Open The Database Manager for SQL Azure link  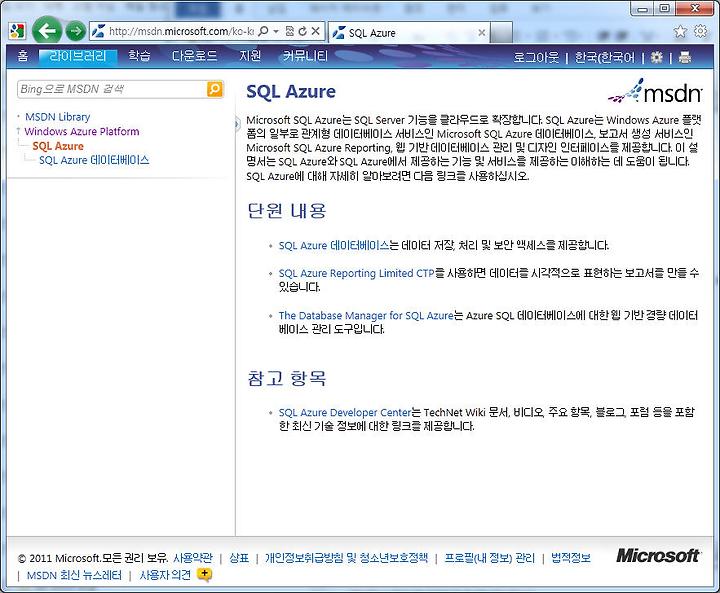coord(366,316)
